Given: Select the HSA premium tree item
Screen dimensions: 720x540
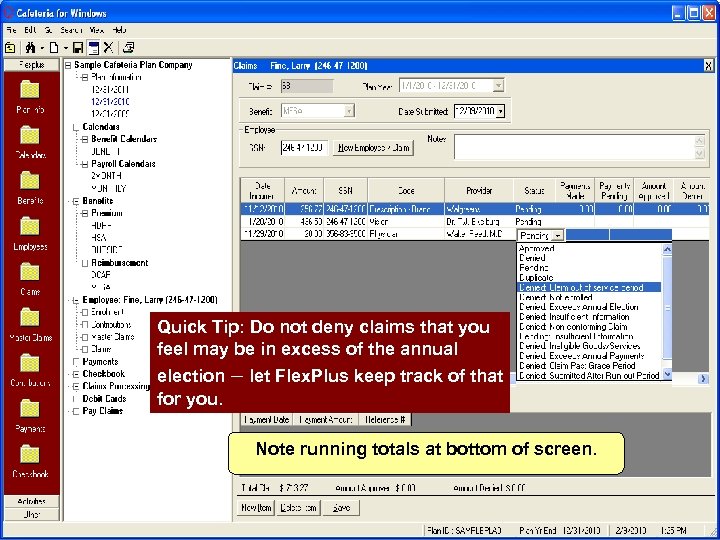Looking at the screenshot, I should [x=99, y=238].
